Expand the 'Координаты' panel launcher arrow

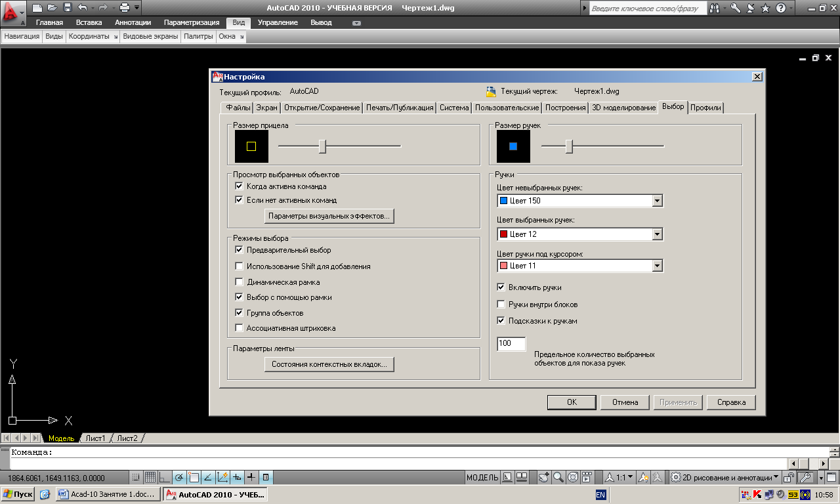click(x=115, y=37)
